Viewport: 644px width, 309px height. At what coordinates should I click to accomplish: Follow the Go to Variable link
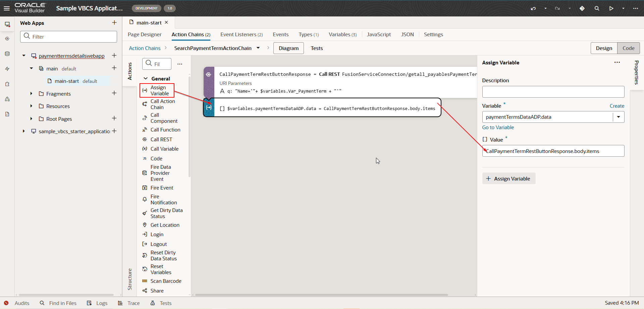click(x=498, y=127)
